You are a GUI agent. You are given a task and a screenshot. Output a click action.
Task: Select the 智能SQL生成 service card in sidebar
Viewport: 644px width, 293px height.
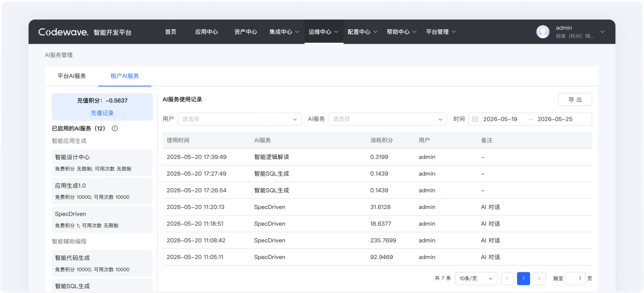[x=102, y=285]
